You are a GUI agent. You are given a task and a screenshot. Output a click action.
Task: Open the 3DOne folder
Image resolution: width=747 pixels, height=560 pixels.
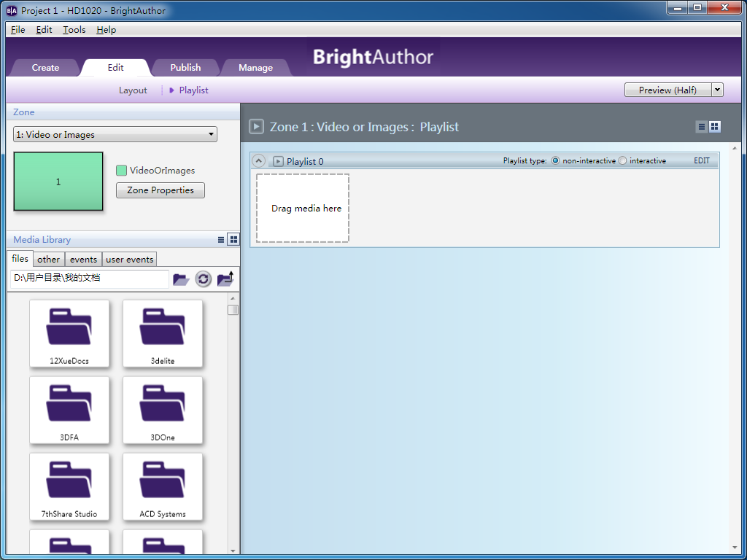point(163,410)
